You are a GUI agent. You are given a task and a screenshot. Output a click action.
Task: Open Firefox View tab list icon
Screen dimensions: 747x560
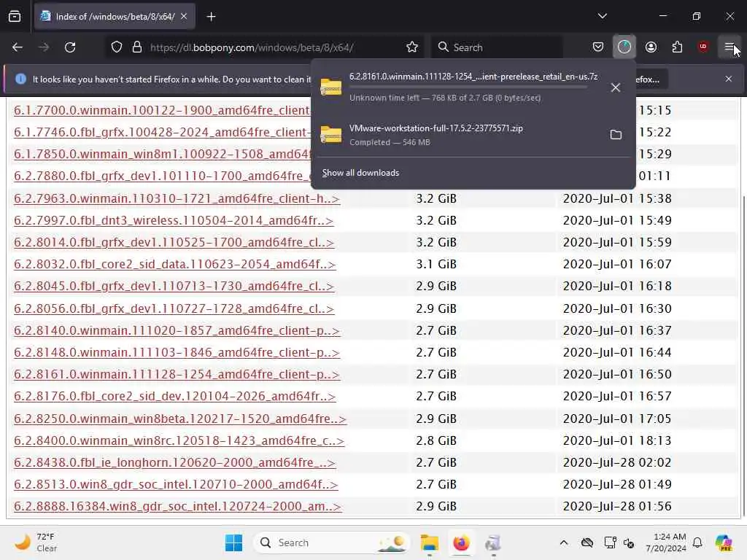[15, 17]
